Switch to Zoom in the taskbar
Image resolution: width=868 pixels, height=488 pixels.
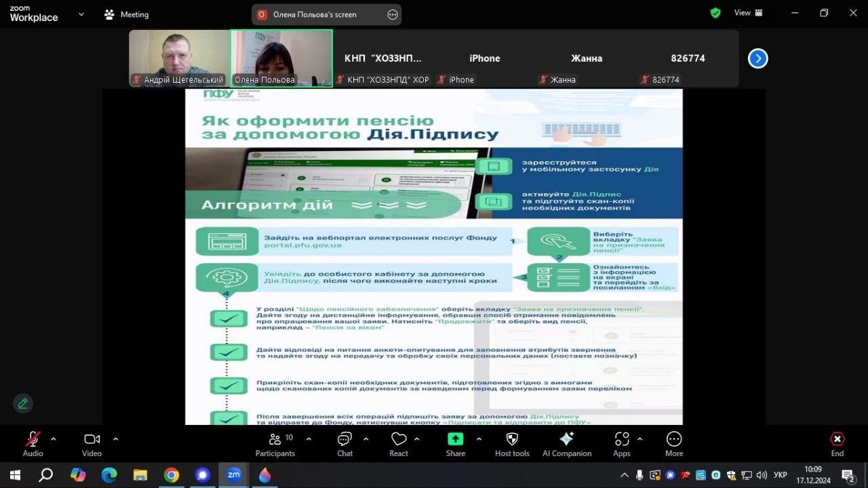tap(234, 475)
